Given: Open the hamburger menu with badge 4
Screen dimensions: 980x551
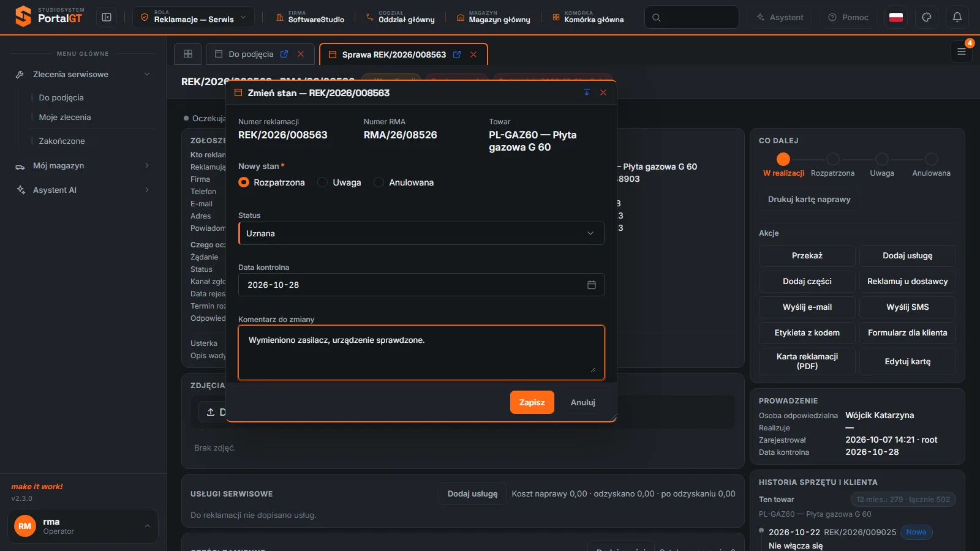Looking at the screenshot, I should coord(962,52).
